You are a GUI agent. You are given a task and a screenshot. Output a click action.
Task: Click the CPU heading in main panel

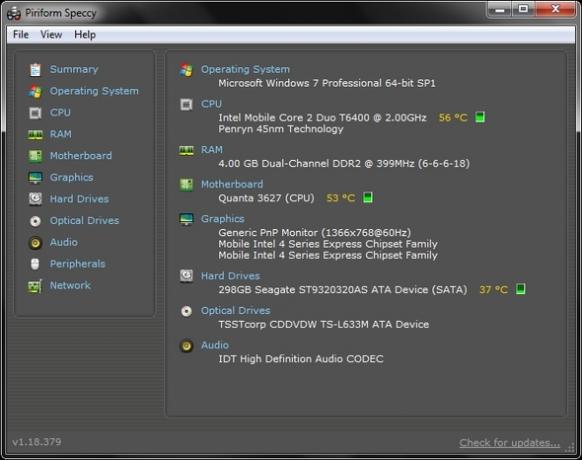click(x=211, y=104)
